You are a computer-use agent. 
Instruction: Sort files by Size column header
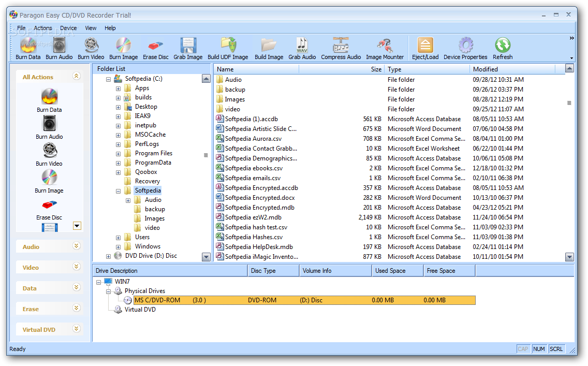341,69
